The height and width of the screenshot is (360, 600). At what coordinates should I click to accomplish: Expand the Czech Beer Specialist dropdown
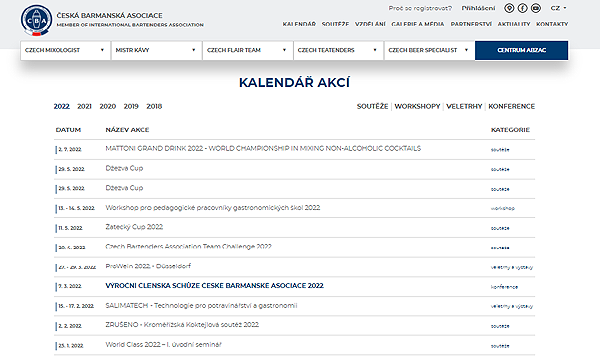pyautogui.click(x=429, y=50)
